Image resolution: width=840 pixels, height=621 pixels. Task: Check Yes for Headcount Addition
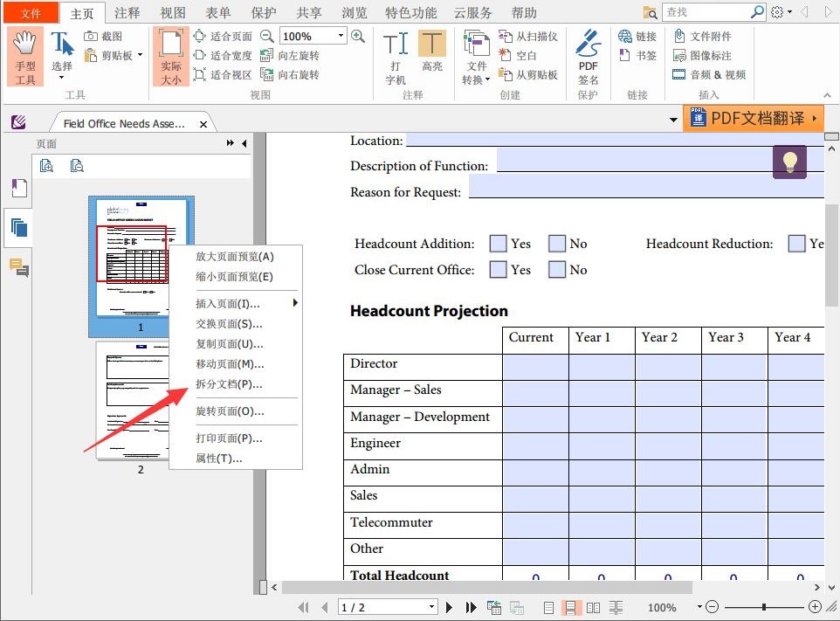498,244
